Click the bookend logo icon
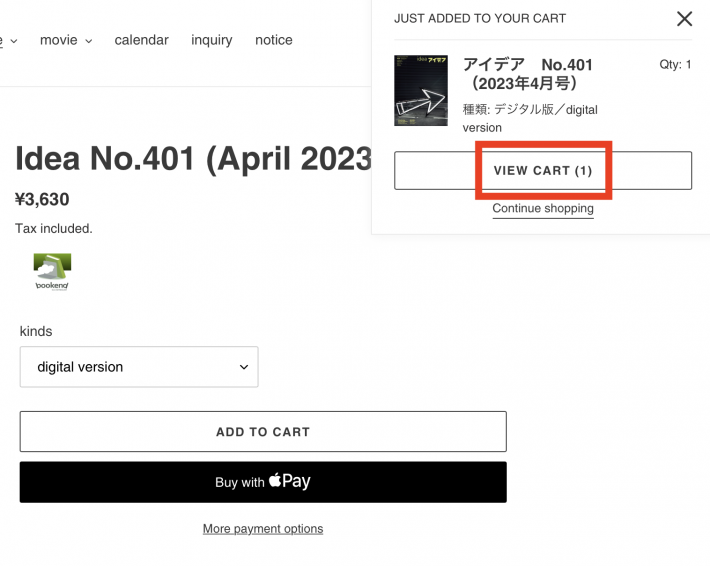 [52, 272]
